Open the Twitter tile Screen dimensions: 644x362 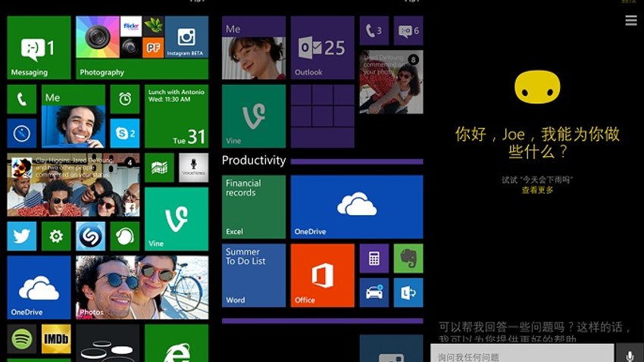tap(22, 236)
